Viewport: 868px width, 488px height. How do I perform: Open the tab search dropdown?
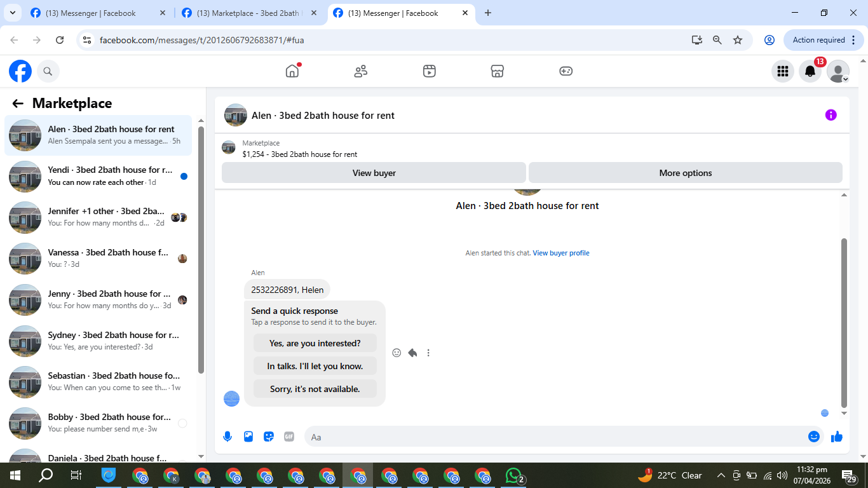[13, 13]
